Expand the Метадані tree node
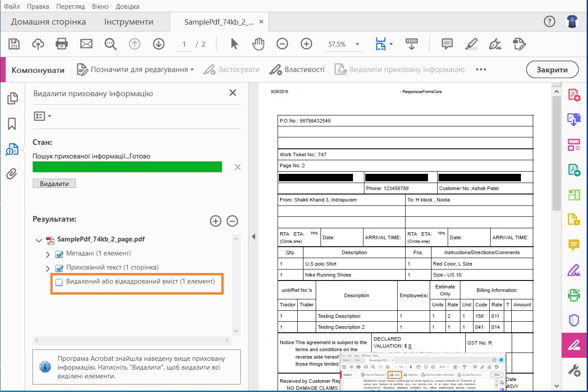Image resolution: width=588 pixels, height=392 pixels. tap(48, 254)
